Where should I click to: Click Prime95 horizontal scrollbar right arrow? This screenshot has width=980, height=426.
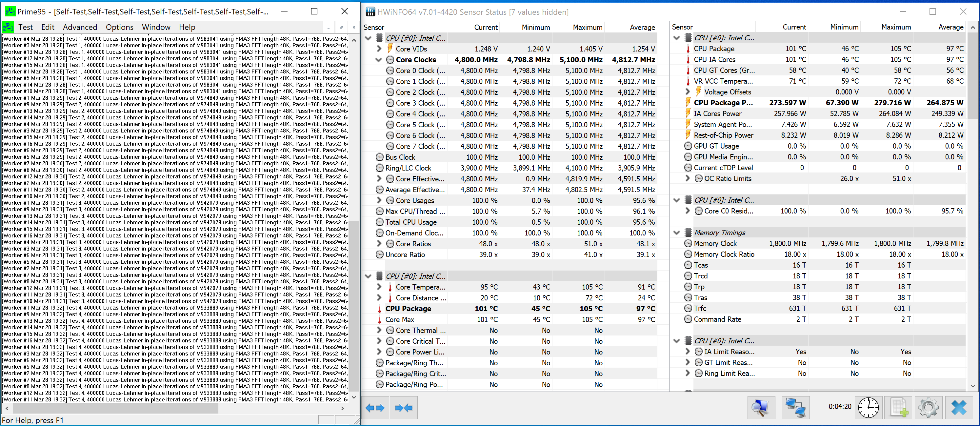coord(342,408)
